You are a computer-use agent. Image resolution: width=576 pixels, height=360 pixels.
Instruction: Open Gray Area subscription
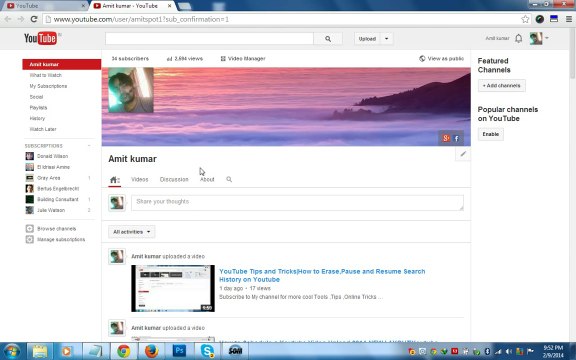[x=48, y=178]
